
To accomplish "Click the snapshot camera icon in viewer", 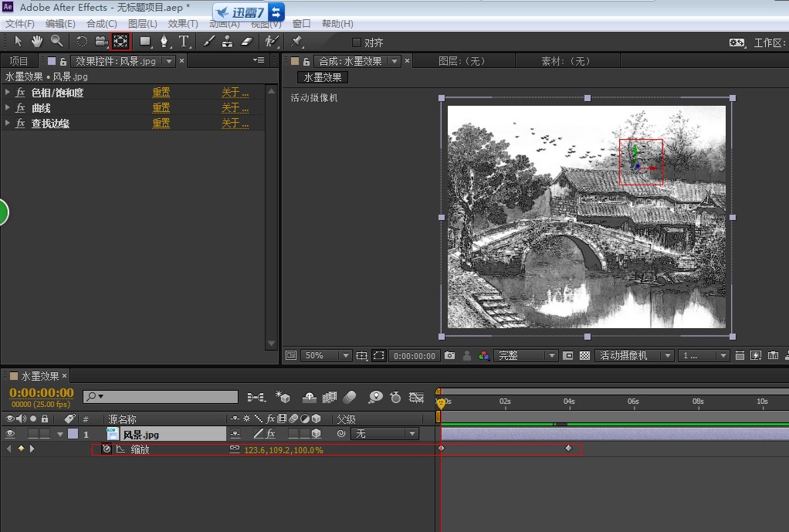I will (449, 356).
